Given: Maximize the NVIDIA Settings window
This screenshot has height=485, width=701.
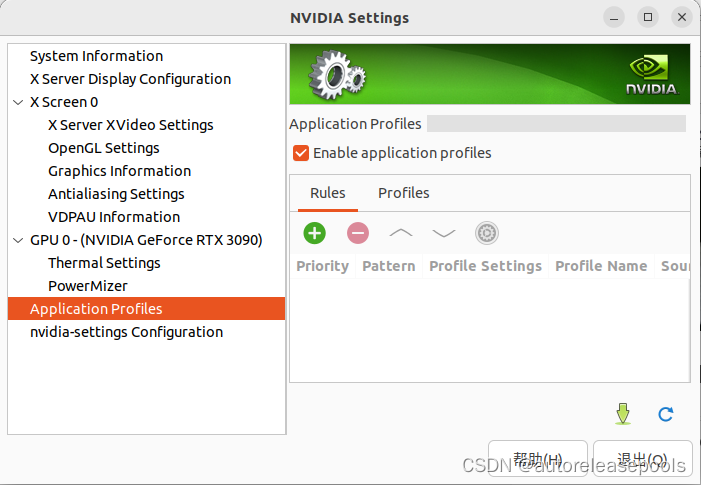Looking at the screenshot, I should point(648,17).
